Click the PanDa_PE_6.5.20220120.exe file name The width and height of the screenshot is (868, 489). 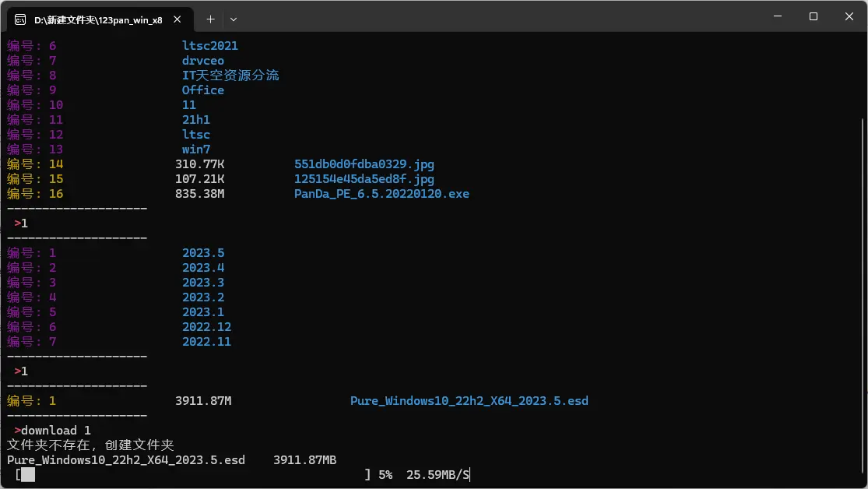(x=381, y=194)
